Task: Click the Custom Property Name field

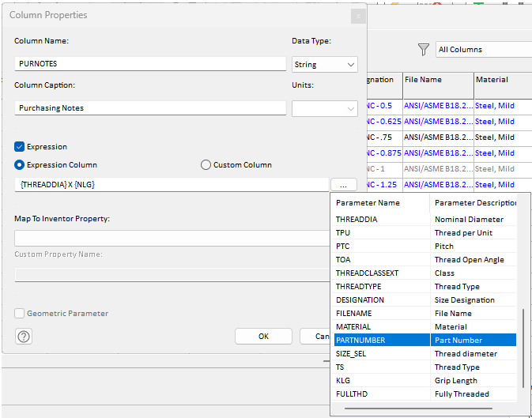Action: (172, 275)
